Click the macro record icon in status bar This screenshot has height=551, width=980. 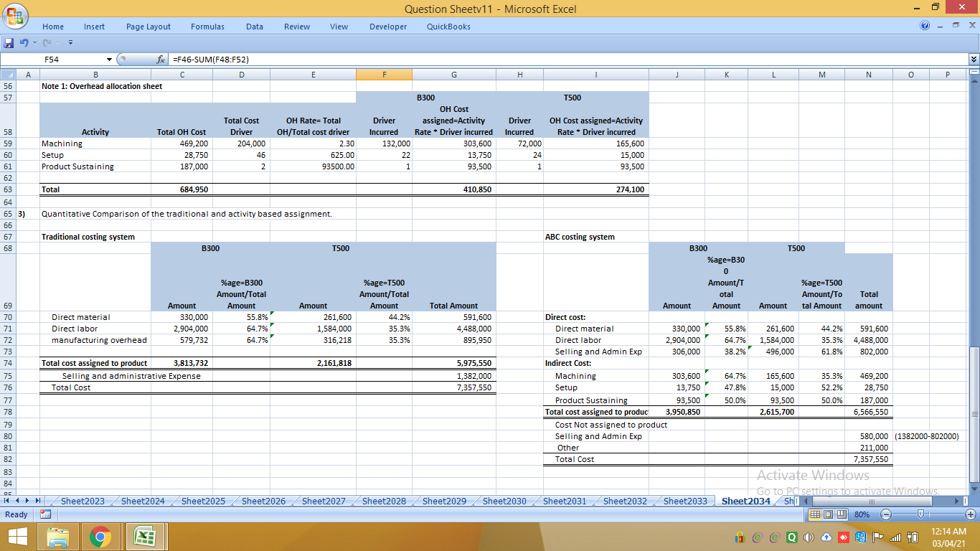(44, 514)
